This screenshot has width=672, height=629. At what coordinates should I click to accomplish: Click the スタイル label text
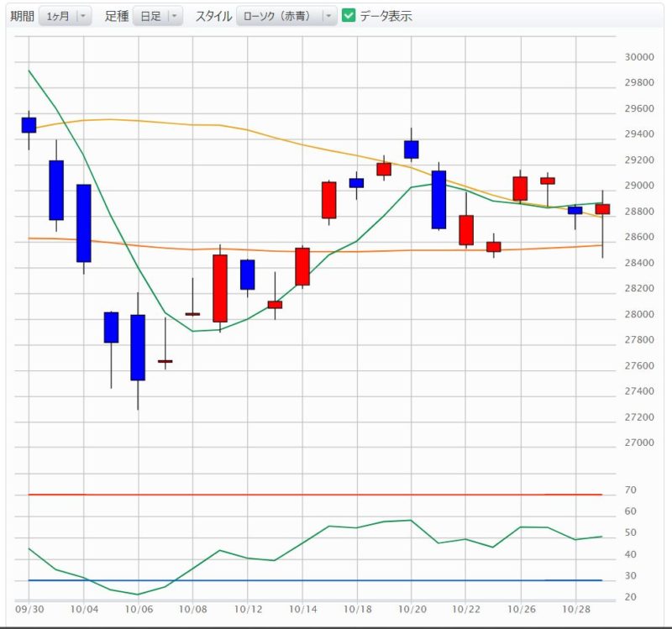pos(213,16)
